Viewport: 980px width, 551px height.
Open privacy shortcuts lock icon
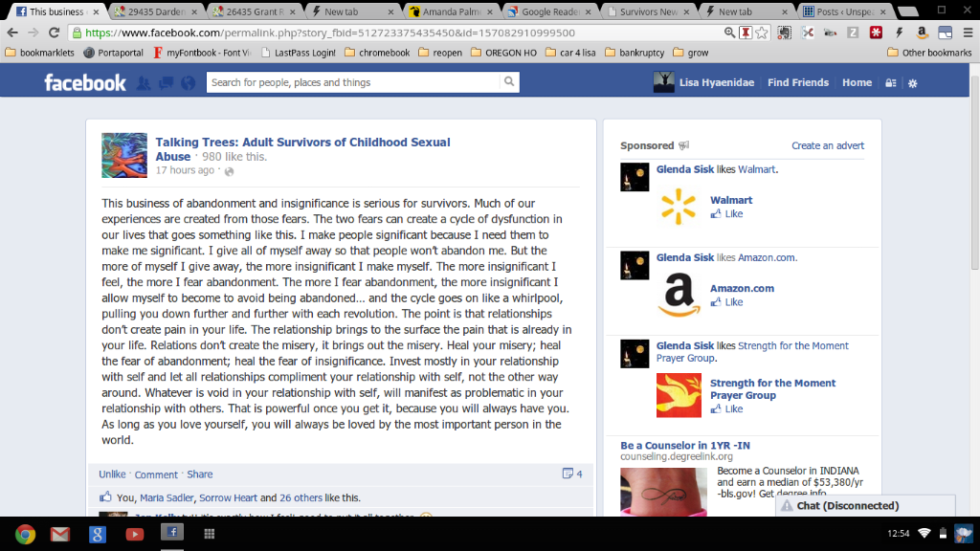[891, 83]
